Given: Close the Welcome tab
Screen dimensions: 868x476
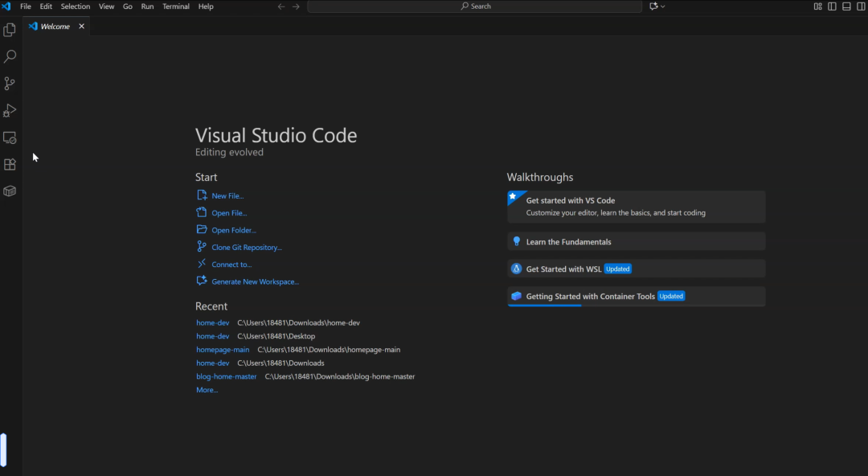Looking at the screenshot, I should [x=81, y=27].
